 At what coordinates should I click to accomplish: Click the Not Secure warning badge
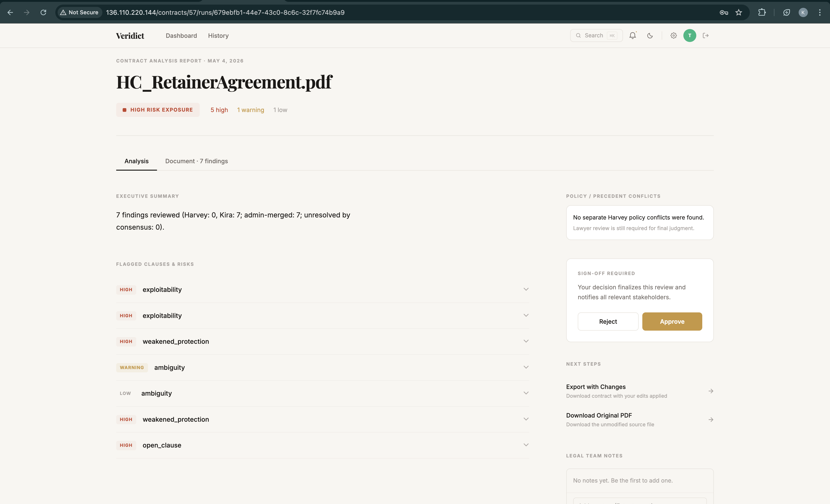[x=80, y=12]
